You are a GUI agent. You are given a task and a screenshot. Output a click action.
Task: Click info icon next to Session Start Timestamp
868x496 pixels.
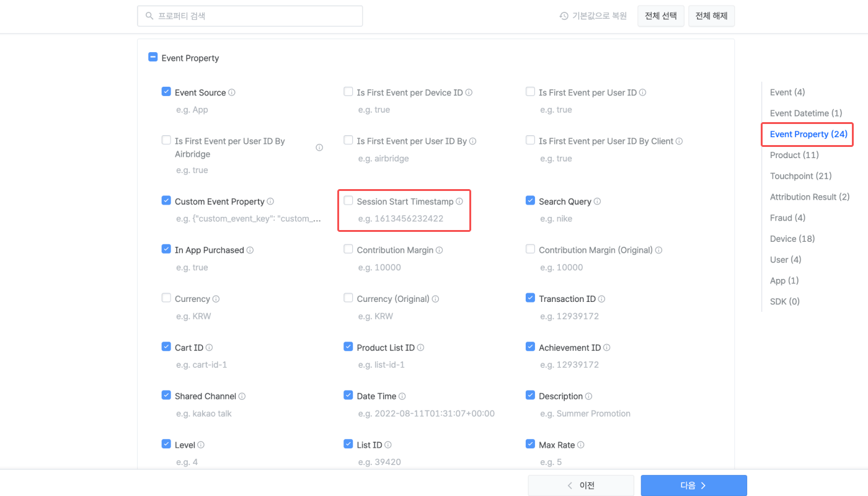(459, 201)
